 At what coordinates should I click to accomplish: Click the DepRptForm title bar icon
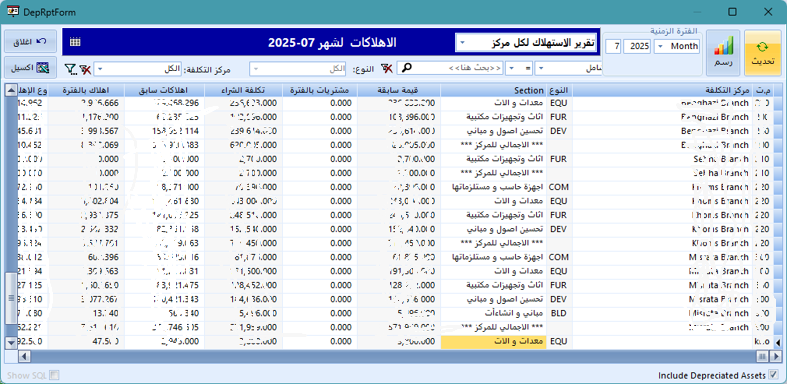13,12
